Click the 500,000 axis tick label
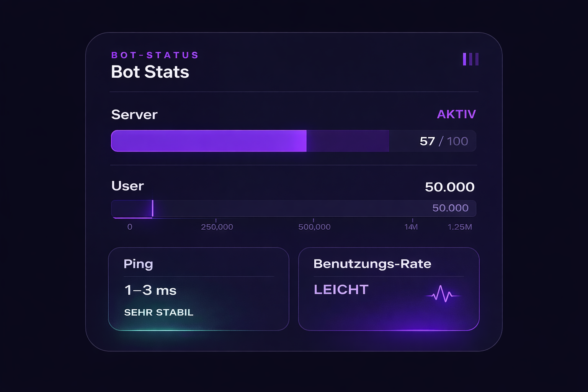588x392 pixels. [x=314, y=227]
